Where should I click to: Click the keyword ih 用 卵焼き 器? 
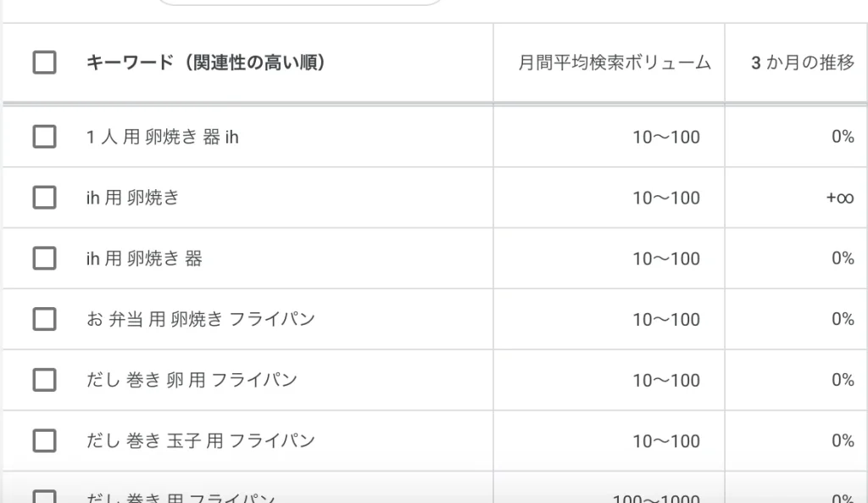pos(144,259)
